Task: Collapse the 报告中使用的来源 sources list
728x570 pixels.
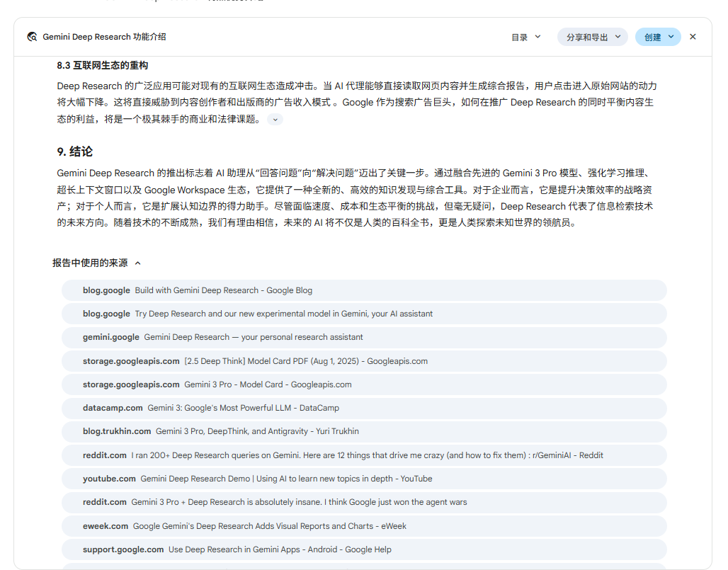Action: tap(96, 263)
